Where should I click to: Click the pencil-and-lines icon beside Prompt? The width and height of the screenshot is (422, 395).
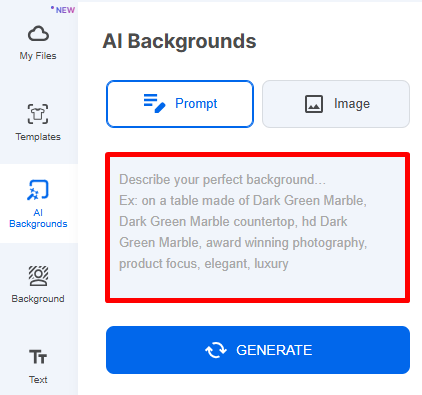pyautogui.click(x=154, y=104)
